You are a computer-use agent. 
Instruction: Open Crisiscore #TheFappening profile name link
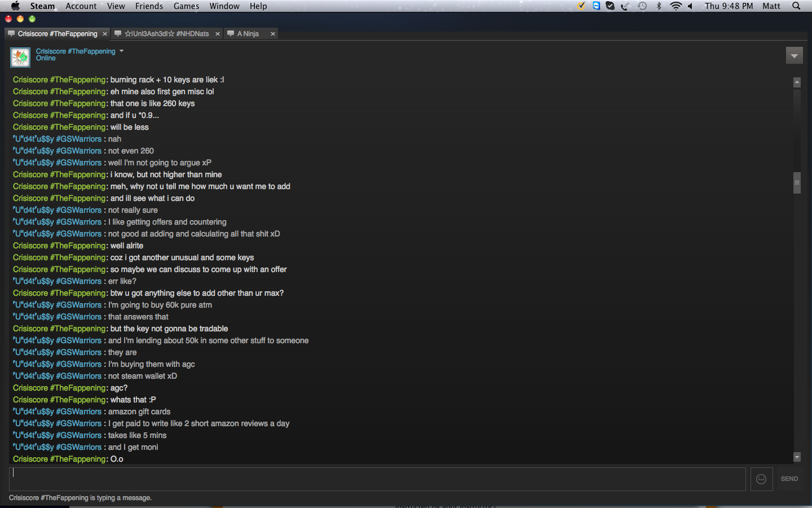pyautogui.click(x=76, y=51)
